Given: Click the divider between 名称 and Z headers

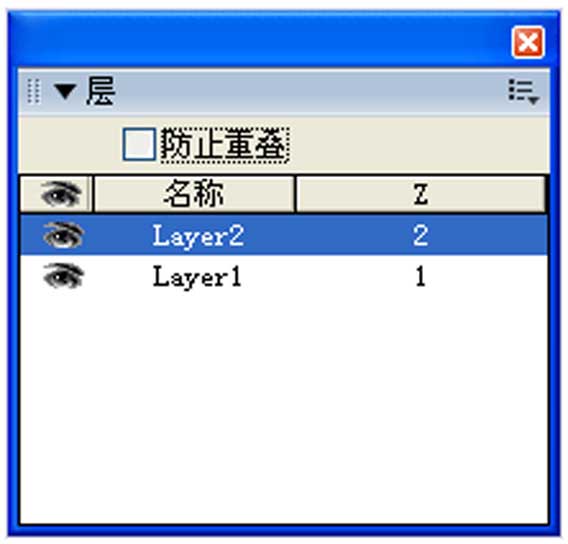Looking at the screenshot, I should pos(295,194).
